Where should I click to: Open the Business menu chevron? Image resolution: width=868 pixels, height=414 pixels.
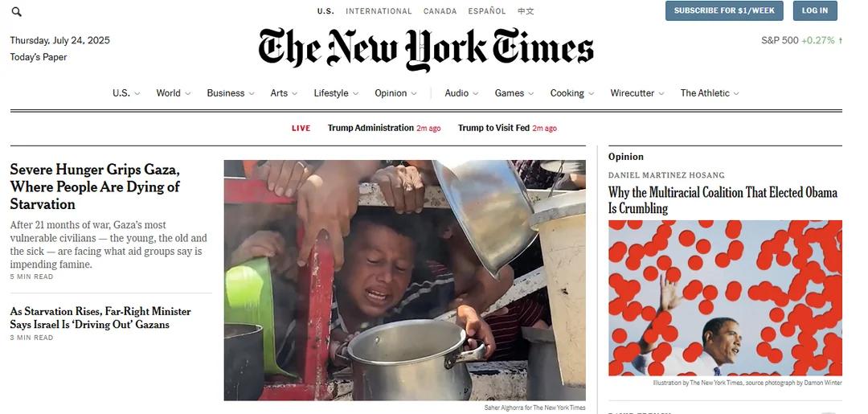click(x=252, y=93)
